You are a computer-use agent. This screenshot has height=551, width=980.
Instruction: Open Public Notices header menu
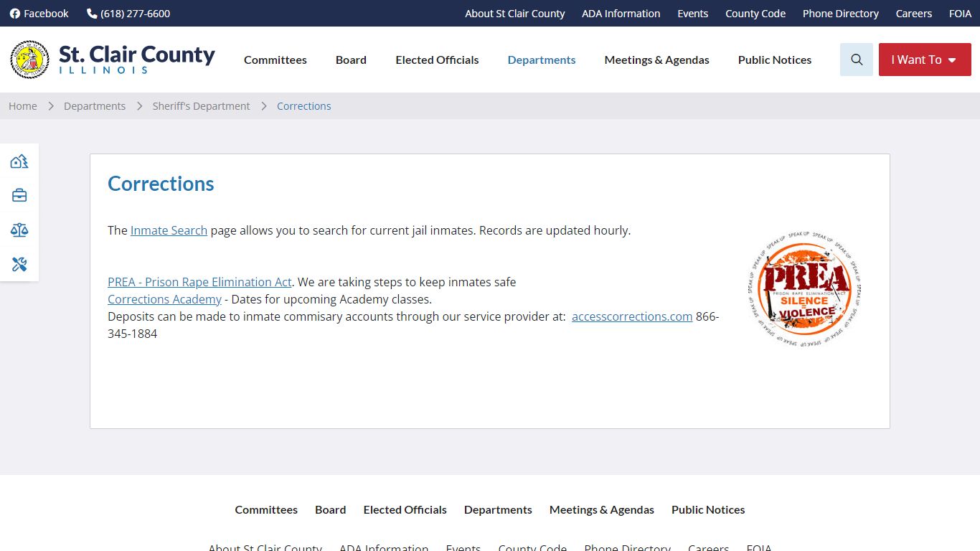pyautogui.click(x=775, y=60)
